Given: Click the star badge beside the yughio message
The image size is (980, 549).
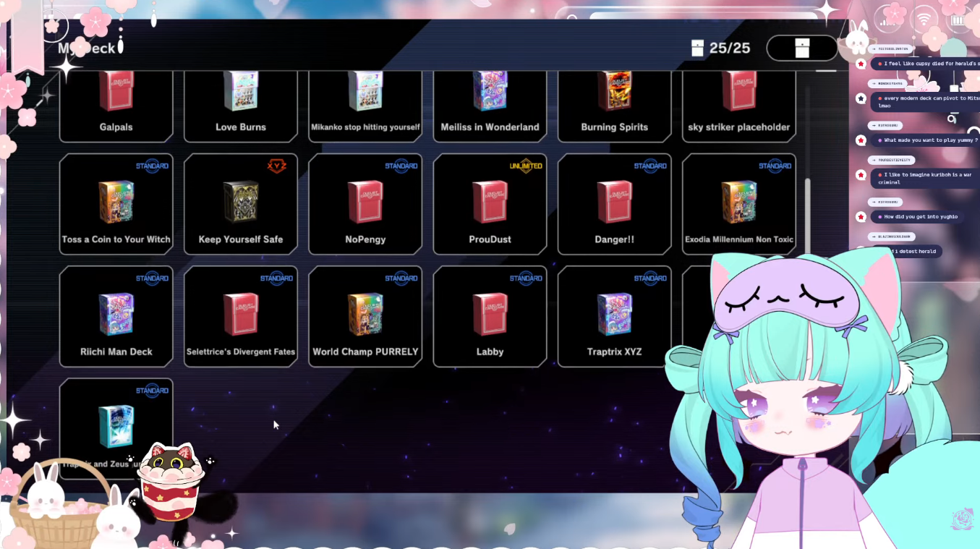Looking at the screenshot, I should tap(861, 216).
